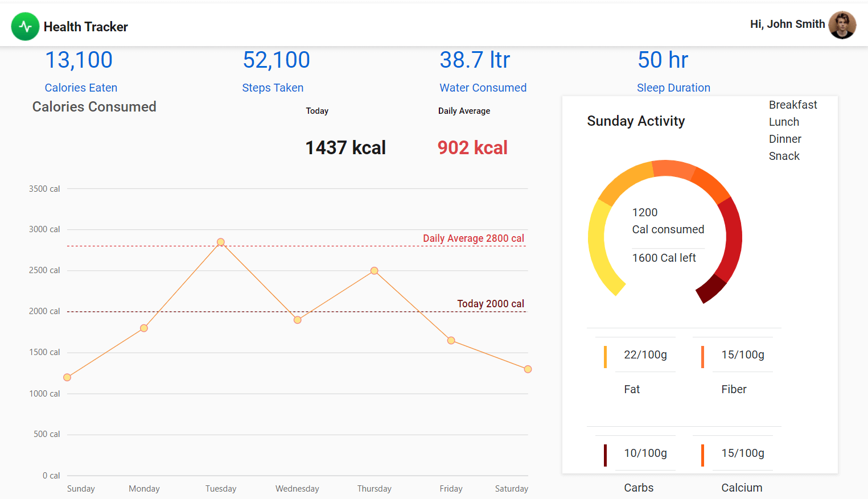This screenshot has width=868, height=499.
Task: Click Thursday's data point on the chart
Action: point(374,271)
